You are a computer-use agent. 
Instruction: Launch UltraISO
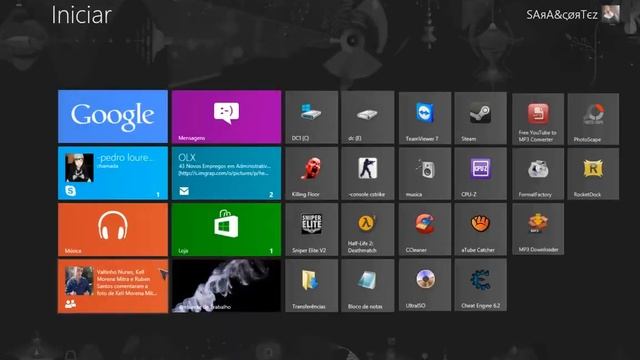(425, 285)
